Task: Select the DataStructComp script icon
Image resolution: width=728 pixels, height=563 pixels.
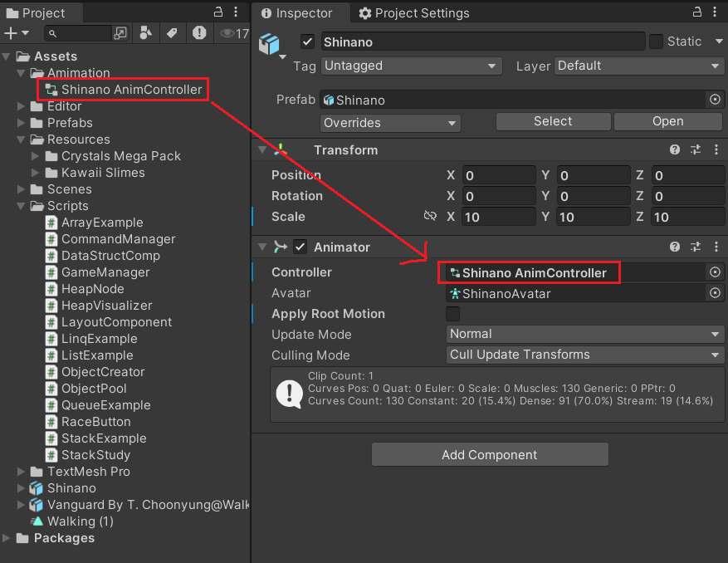Action: [51, 256]
